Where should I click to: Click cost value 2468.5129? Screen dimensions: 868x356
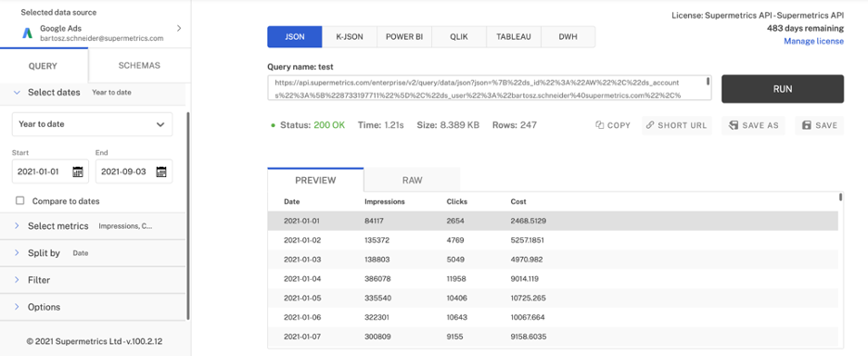pos(528,221)
